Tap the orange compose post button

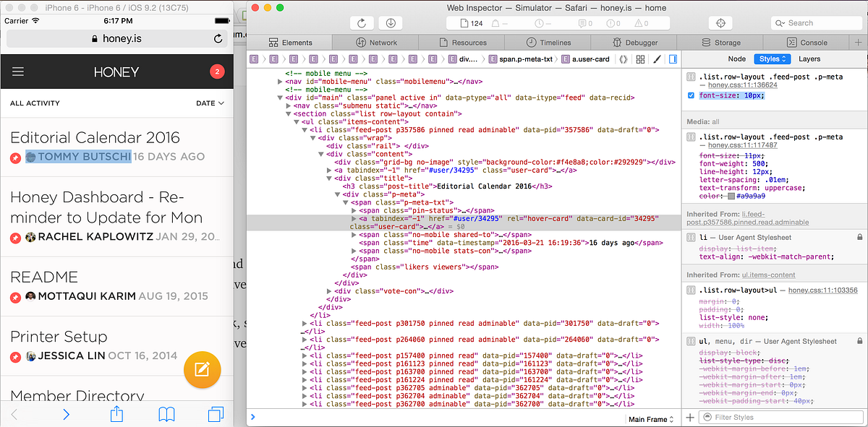click(x=203, y=370)
